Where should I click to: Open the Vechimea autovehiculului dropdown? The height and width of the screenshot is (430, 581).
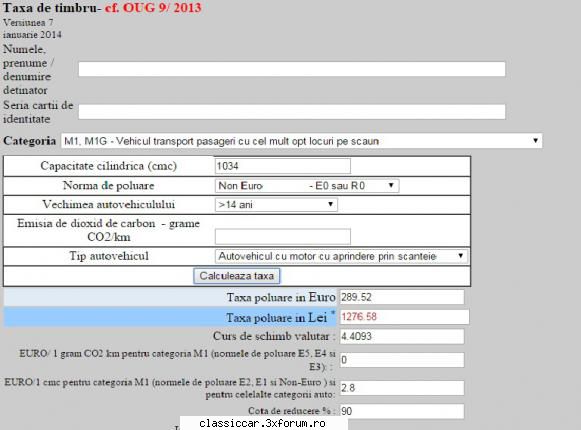(x=276, y=205)
